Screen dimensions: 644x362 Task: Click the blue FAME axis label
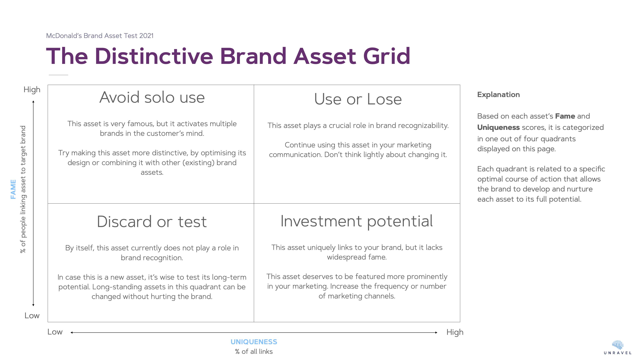(x=13, y=189)
